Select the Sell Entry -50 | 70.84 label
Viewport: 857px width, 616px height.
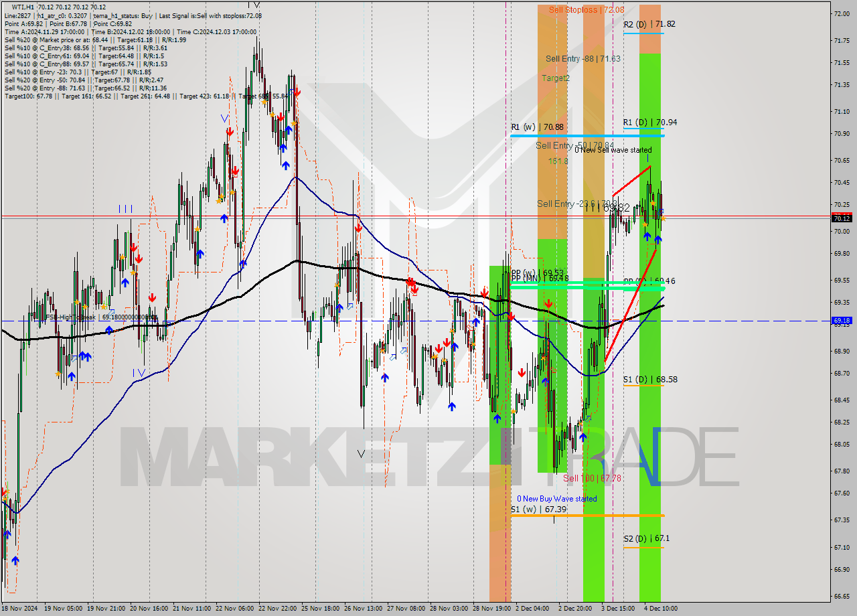point(575,145)
